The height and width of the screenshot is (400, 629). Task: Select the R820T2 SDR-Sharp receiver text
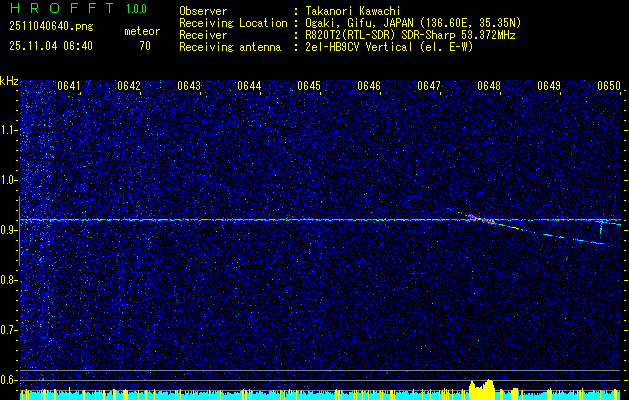[410, 34]
